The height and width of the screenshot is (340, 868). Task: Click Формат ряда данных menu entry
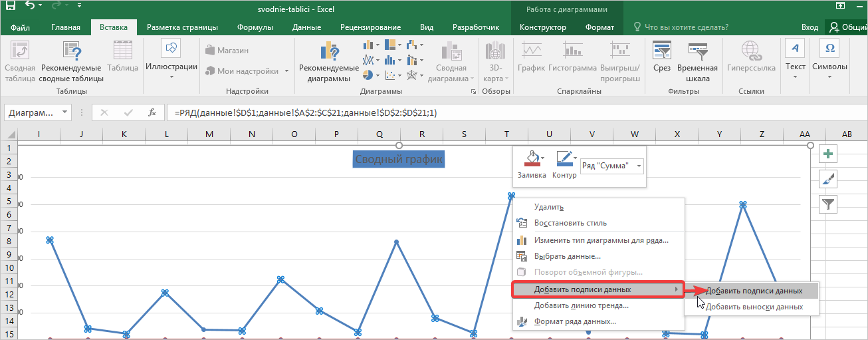tap(574, 321)
